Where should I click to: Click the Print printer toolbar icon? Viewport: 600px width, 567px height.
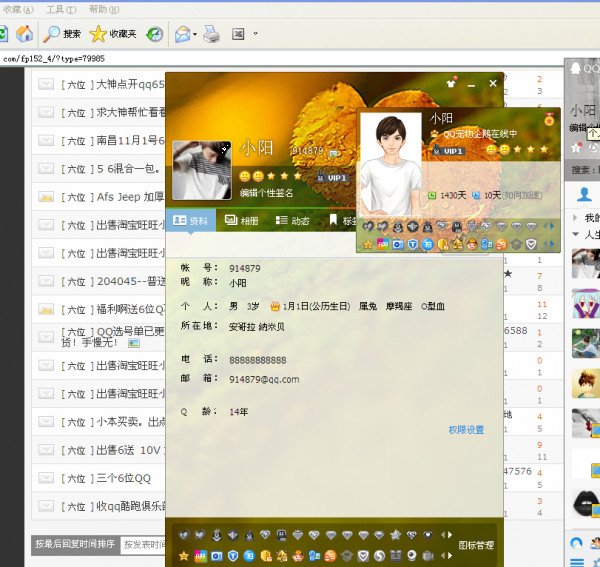point(211,34)
